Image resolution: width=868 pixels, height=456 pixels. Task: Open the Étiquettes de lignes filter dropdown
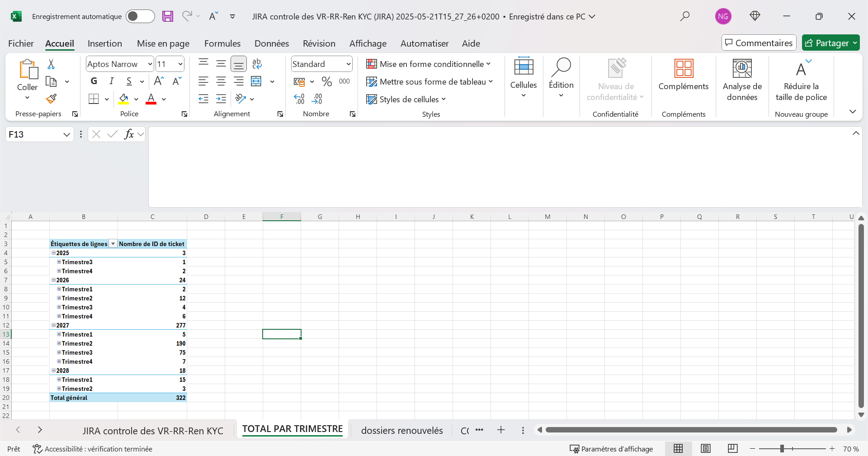[113, 244]
